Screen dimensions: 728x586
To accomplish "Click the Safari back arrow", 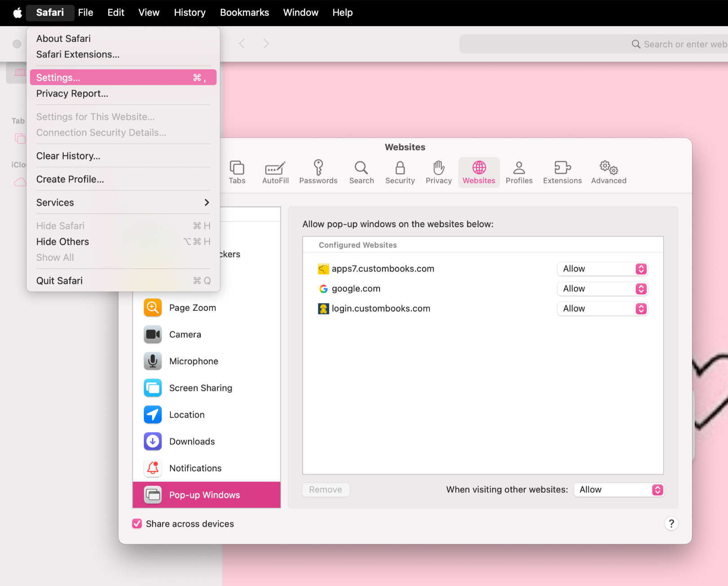I will (242, 44).
